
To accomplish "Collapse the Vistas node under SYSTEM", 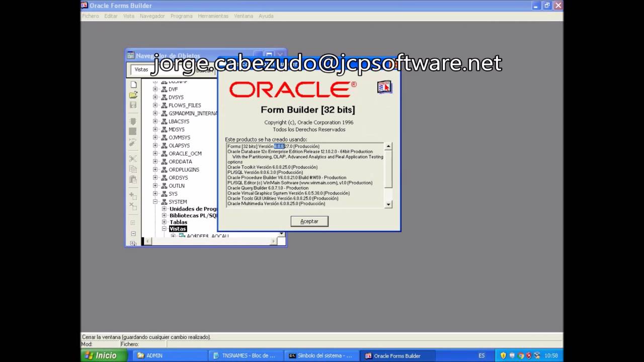I will [164, 229].
